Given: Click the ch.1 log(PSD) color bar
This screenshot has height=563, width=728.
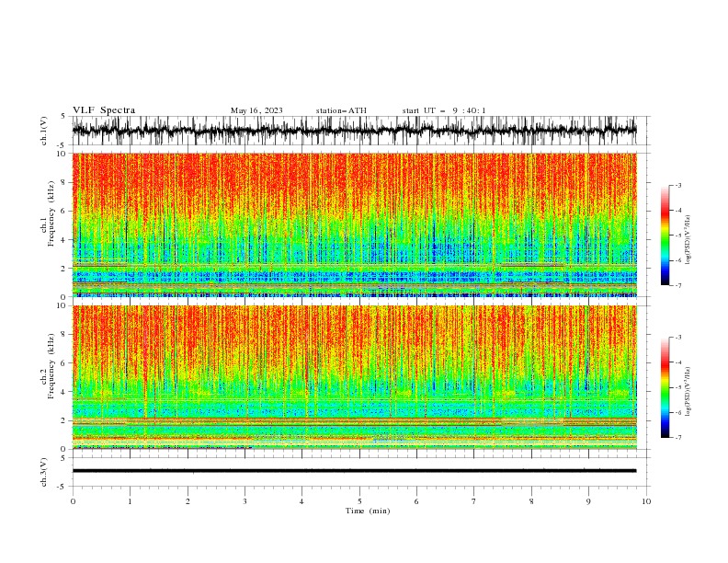Looking at the screenshot, I should pos(665,236).
